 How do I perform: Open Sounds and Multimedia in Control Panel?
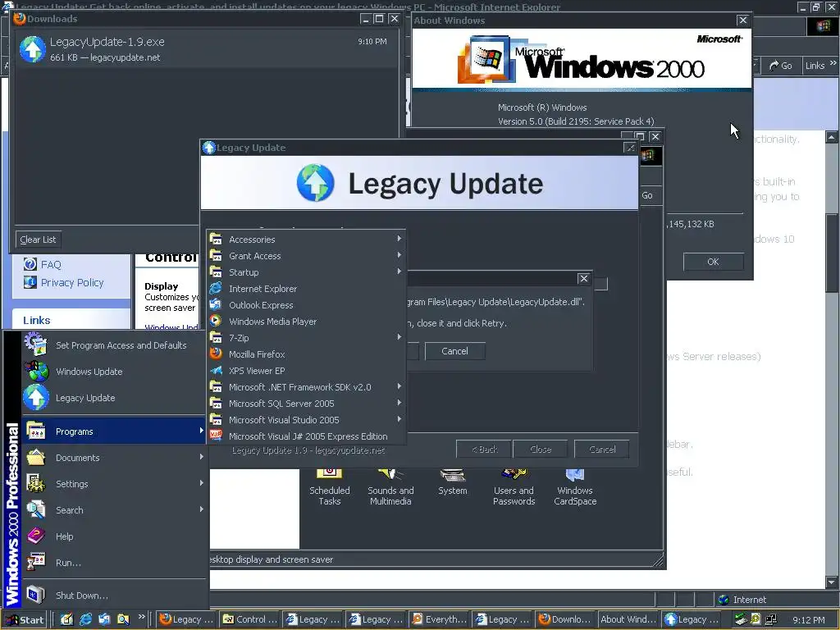pyautogui.click(x=390, y=487)
